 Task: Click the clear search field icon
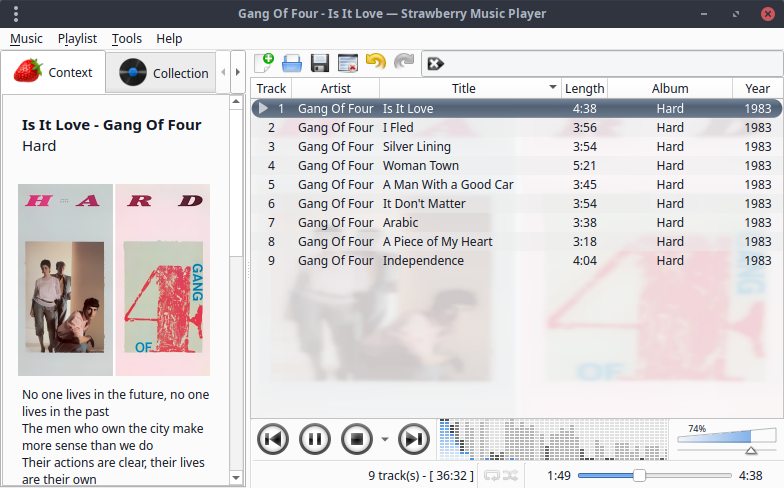point(435,64)
